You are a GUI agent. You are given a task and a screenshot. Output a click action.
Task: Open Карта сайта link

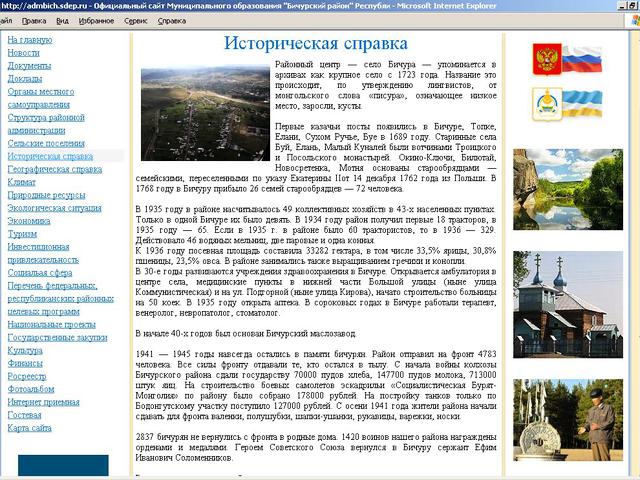(29, 428)
